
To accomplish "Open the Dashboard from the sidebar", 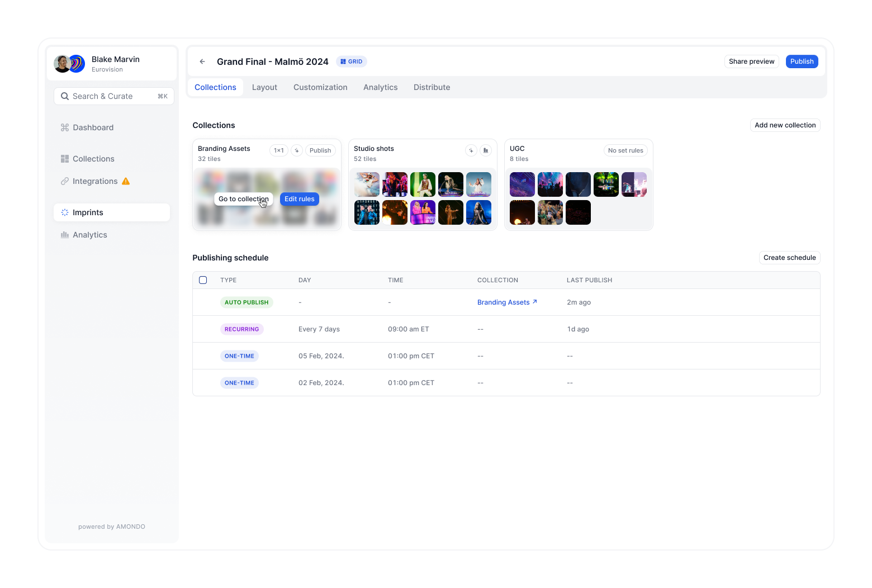I will click(x=93, y=127).
